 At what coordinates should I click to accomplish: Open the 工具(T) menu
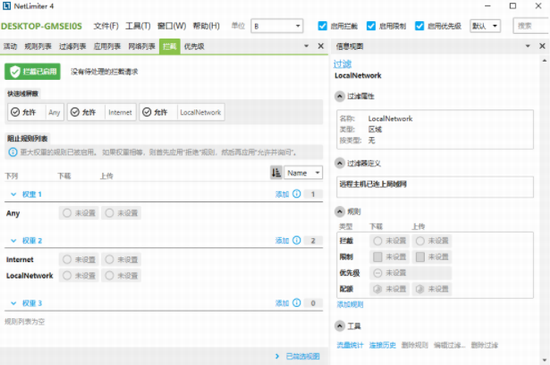point(138,26)
